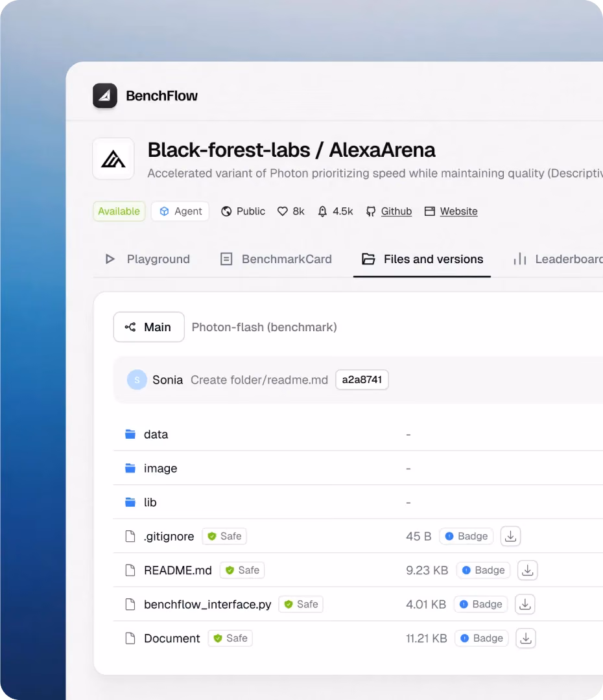Click the file icon beside Document

130,638
